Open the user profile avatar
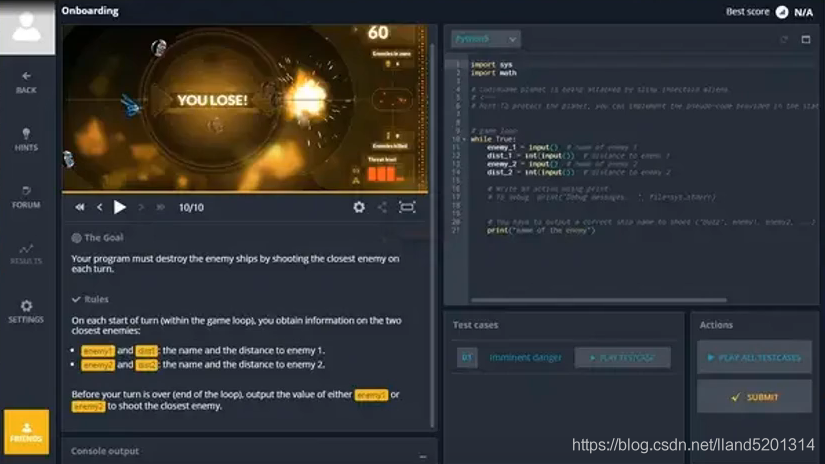 tap(27, 27)
